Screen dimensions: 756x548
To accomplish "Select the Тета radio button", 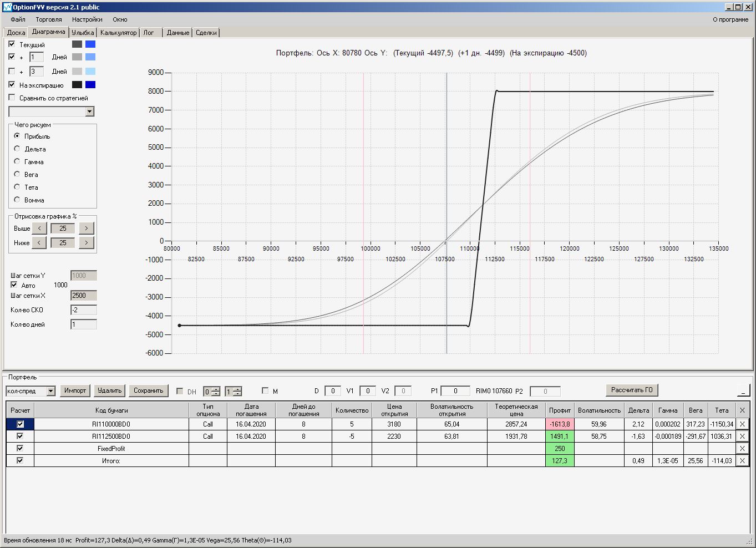I will pyautogui.click(x=17, y=187).
